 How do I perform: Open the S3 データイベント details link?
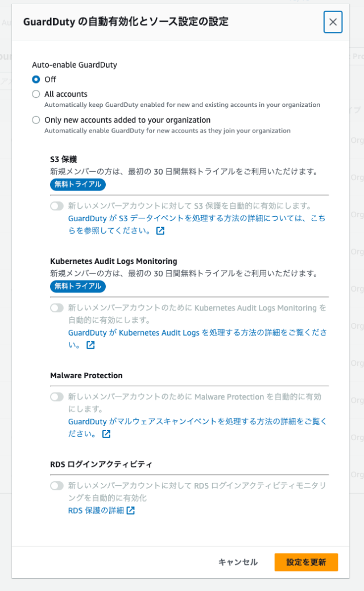(196, 224)
